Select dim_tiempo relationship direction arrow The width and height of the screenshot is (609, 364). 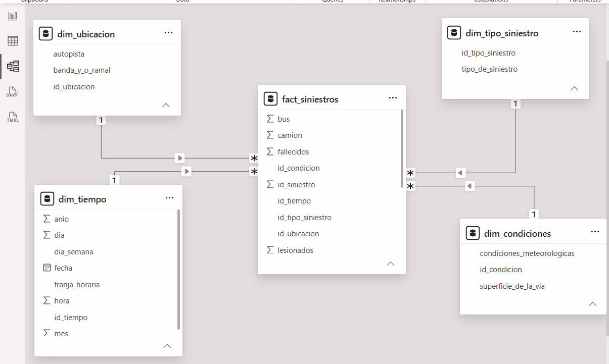(x=187, y=172)
